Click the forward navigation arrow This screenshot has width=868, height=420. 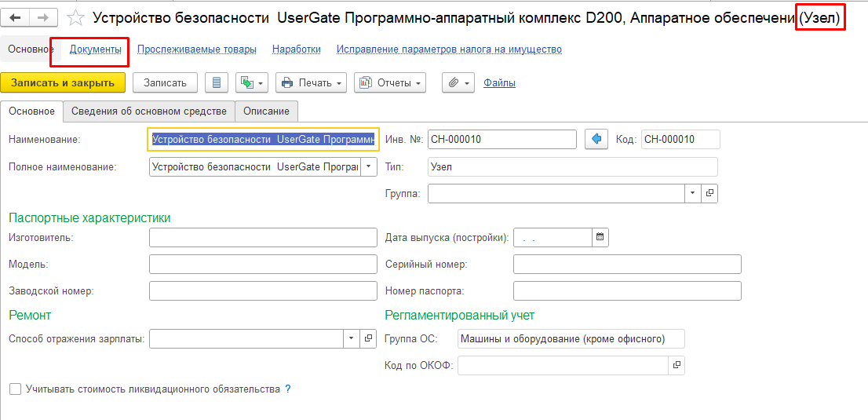[43, 17]
